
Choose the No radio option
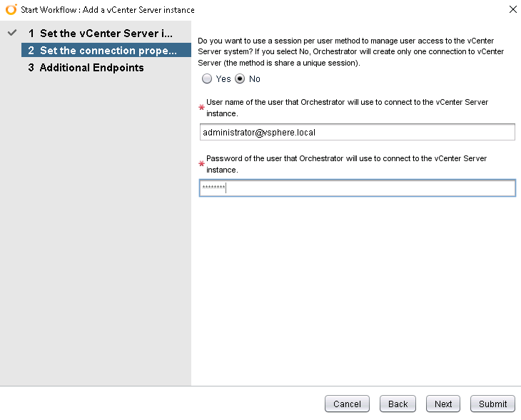pyautogui.click(x=240, y=78)
